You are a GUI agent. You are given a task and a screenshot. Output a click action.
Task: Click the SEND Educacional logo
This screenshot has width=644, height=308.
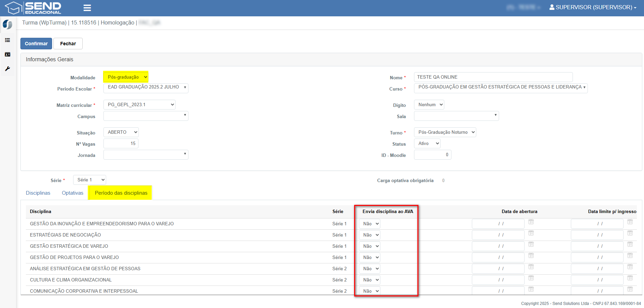[33, 8]
